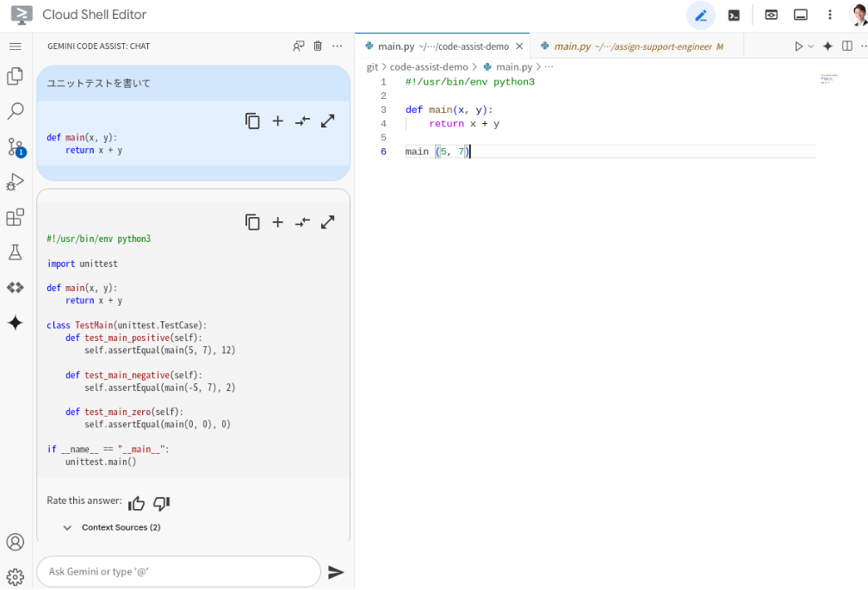
Task: Open the Extensions view
Action: point(15,217)
